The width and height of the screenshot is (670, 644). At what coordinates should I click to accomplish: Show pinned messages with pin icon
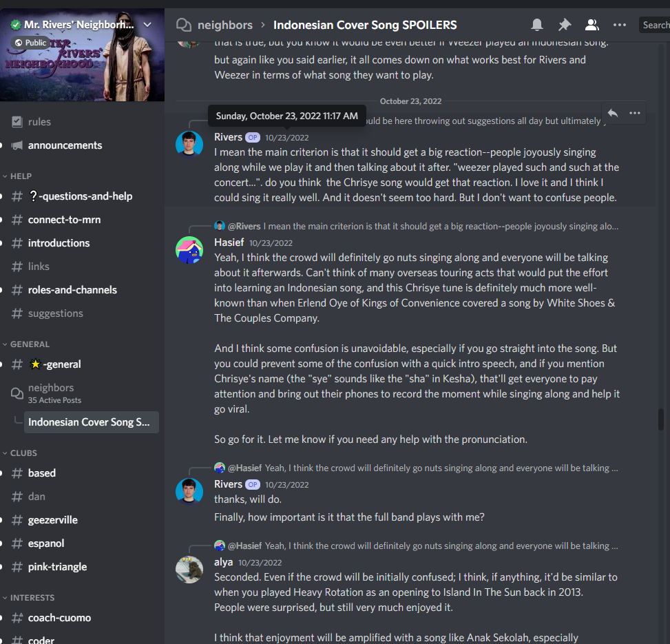[565, 25]
